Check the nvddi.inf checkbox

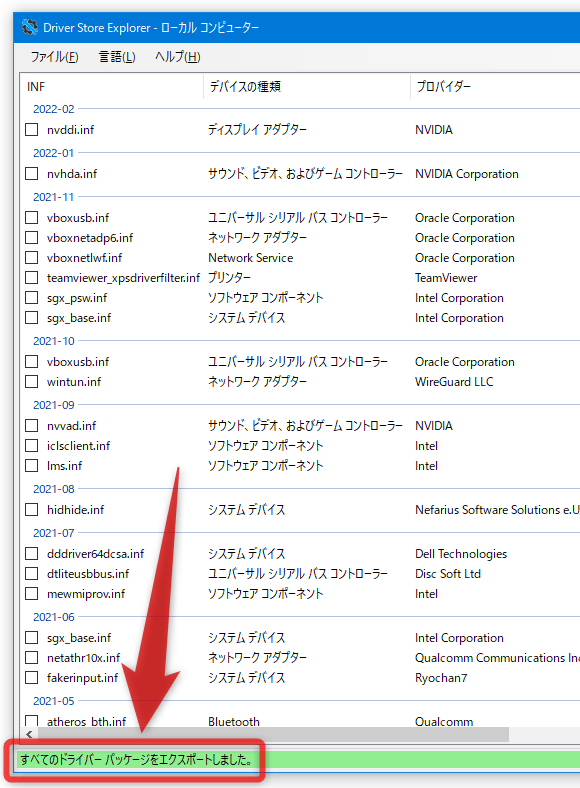(x=32, y=130)
